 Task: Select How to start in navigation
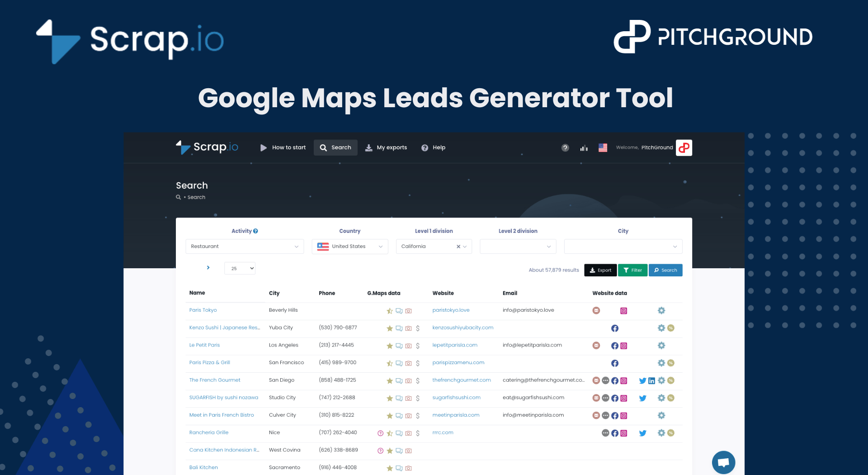tap(283, 148)
